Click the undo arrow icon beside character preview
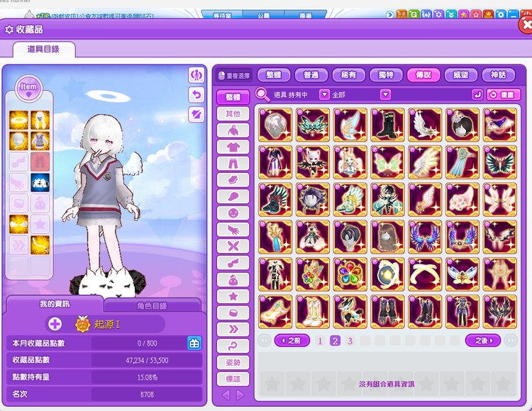 click(x=196, y=94)
